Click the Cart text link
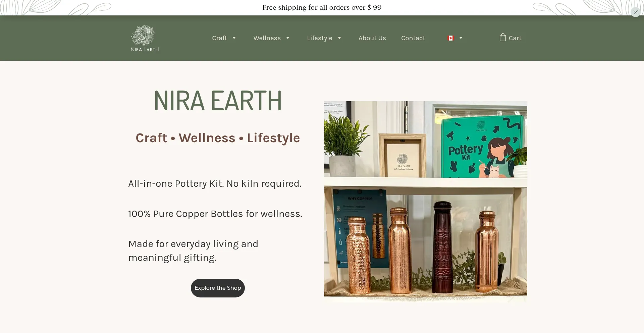Viewport: 644px width, 333px height. (x=515, y=38)
